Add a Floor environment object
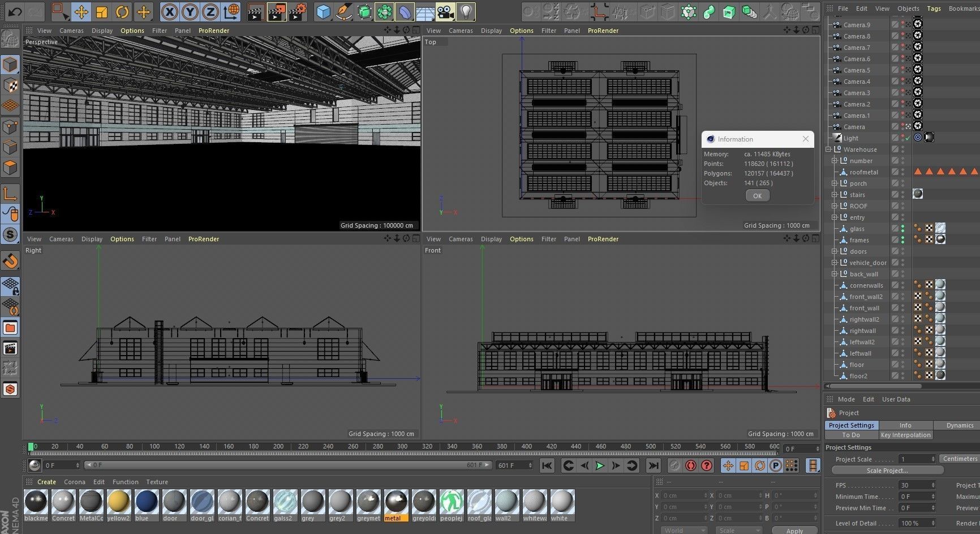This screenshot has height=534, width=980. click(x=425, y=11)
